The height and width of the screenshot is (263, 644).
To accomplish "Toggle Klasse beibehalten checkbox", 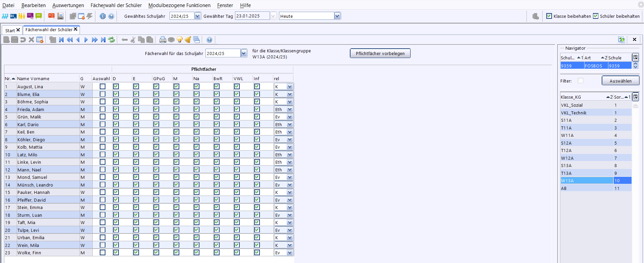I will (549, 16).
